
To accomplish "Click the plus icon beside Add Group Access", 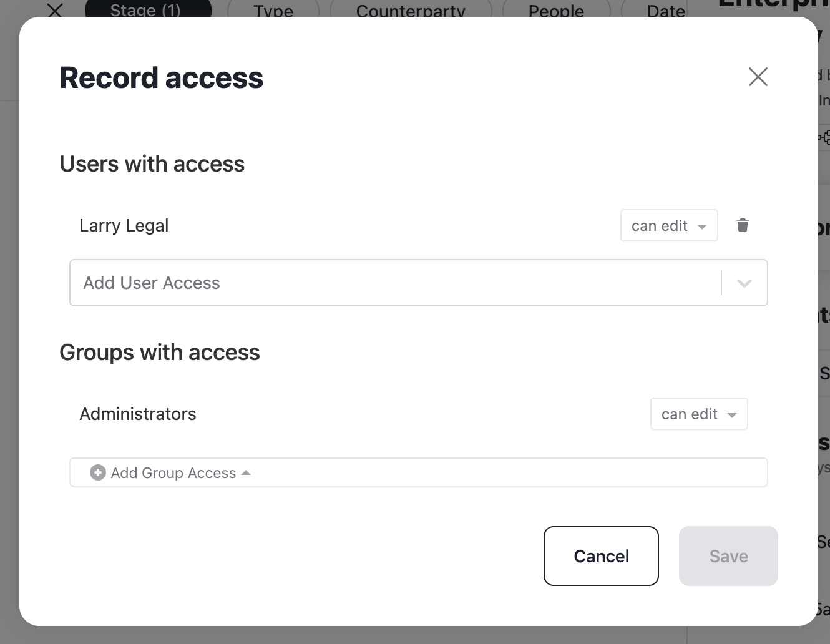I will point(98,472).
